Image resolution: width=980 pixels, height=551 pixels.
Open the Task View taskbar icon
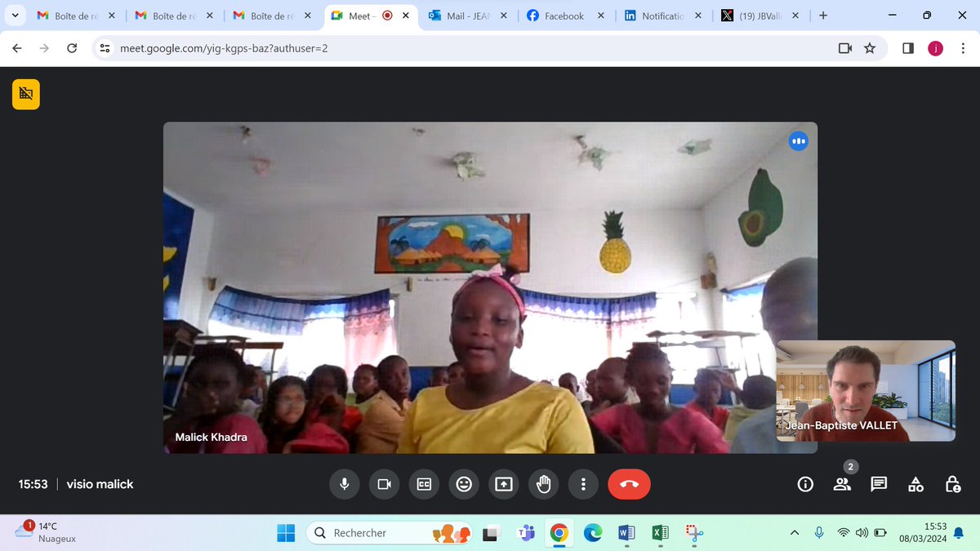(492, 533)
